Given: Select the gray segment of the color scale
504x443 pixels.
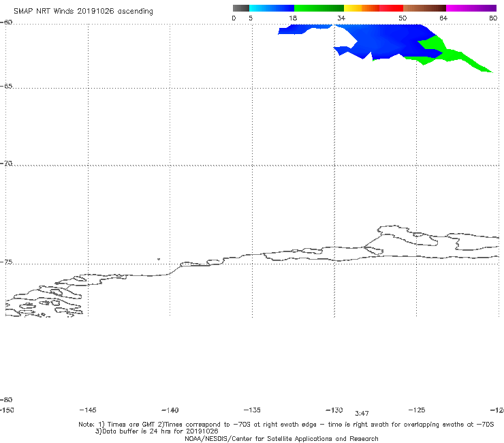Looking at the screenshot, I should point(240,8).
